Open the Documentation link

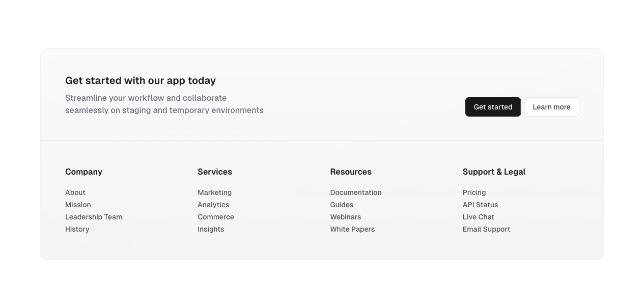pyautogui.click(x=356, y=192)
